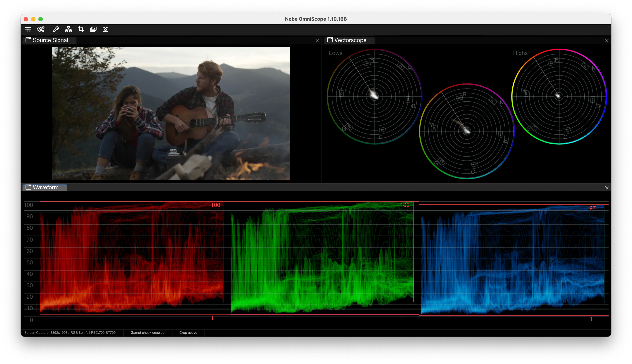
Task: Click the Waveform panel window icon
Action: (x=28, y=187)
